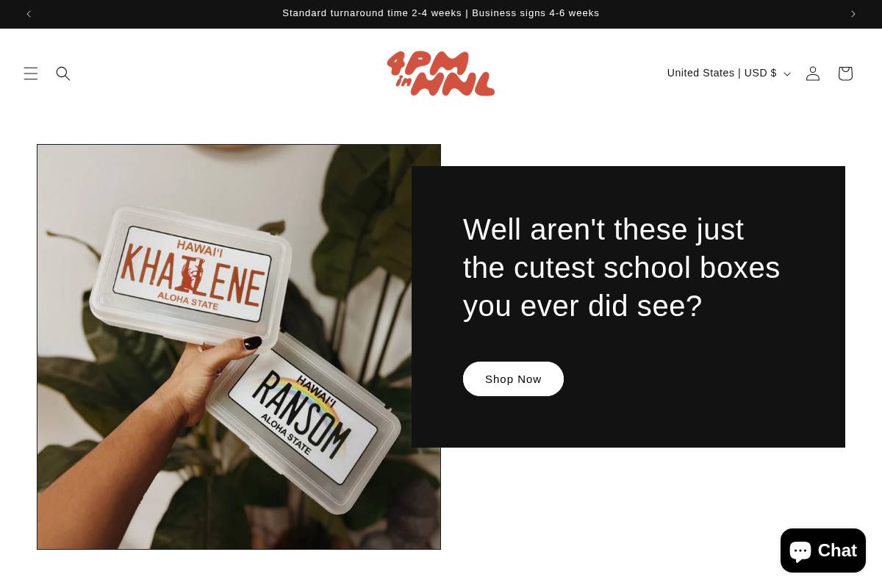This screenshot has width=882, height=588.
Task: Click the 'Business signs 4-6 weeks' text
Action: (536, 13)
